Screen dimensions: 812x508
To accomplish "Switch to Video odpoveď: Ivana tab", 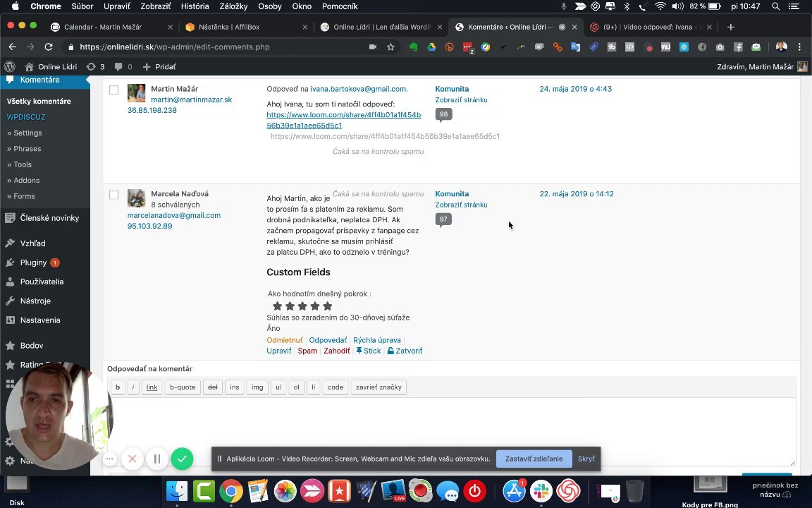I will point(650,27).
